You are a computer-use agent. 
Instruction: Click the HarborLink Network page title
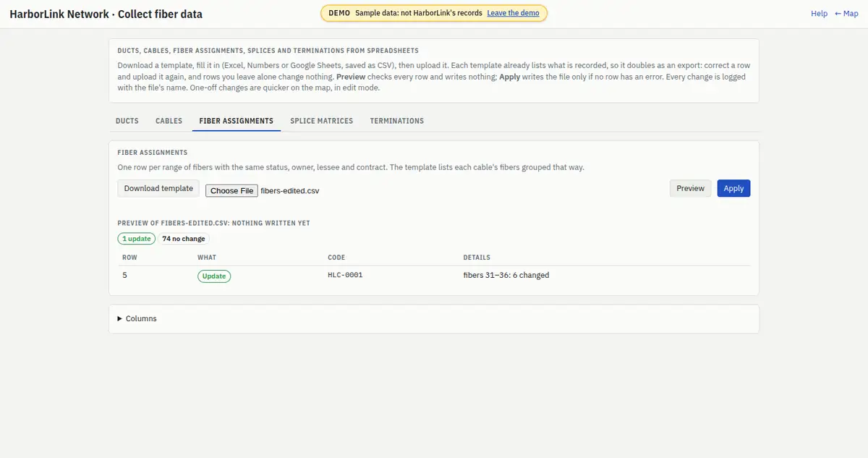(x=106, y=14)
